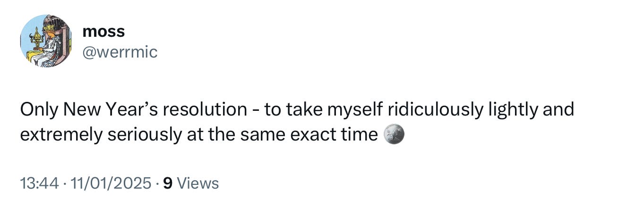
Task: Click the dash after "resolution"
Action: coord(256,110)
